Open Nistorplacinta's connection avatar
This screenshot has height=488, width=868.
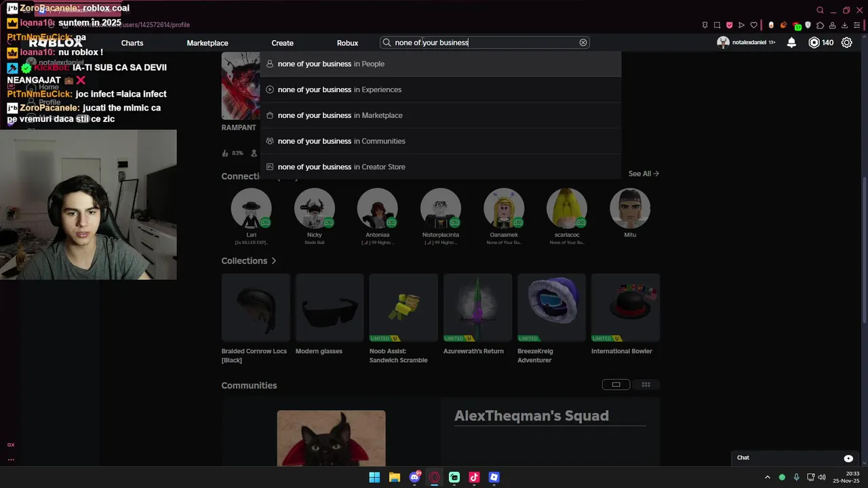(x=440, y=209)
